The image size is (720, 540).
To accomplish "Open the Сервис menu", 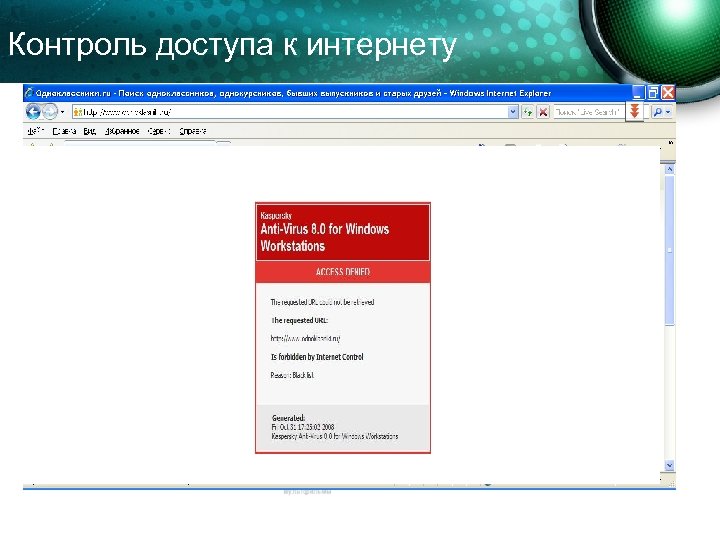I will point(159,131).
